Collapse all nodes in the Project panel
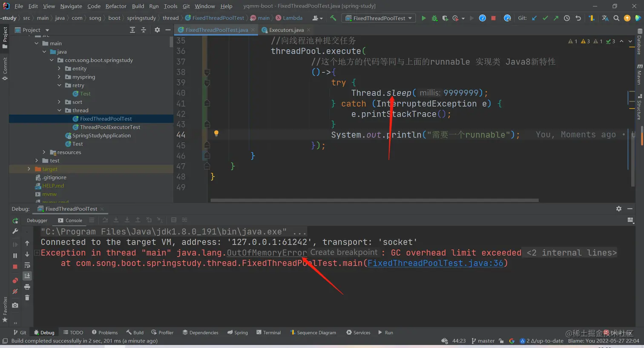This screenshot has height=348, width=644. [144, 30]
